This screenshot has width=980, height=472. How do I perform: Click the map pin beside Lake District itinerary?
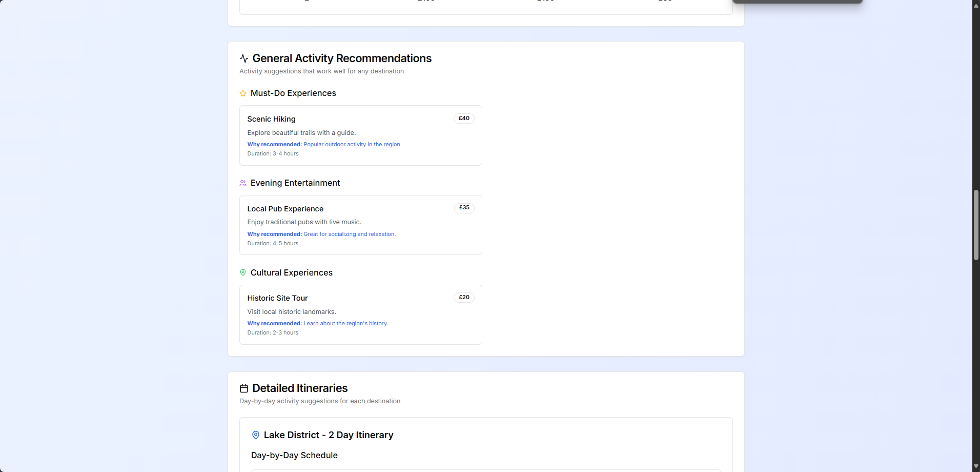click(x=256, y=435)
